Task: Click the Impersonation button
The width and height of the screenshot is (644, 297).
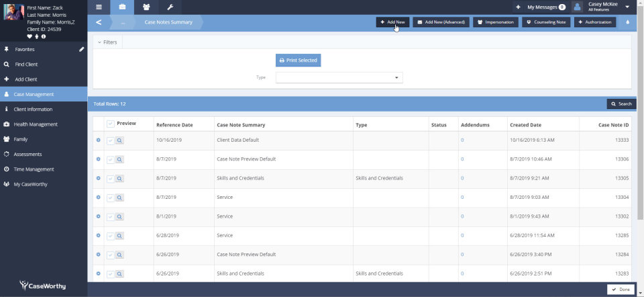Action: pos(496,22)
